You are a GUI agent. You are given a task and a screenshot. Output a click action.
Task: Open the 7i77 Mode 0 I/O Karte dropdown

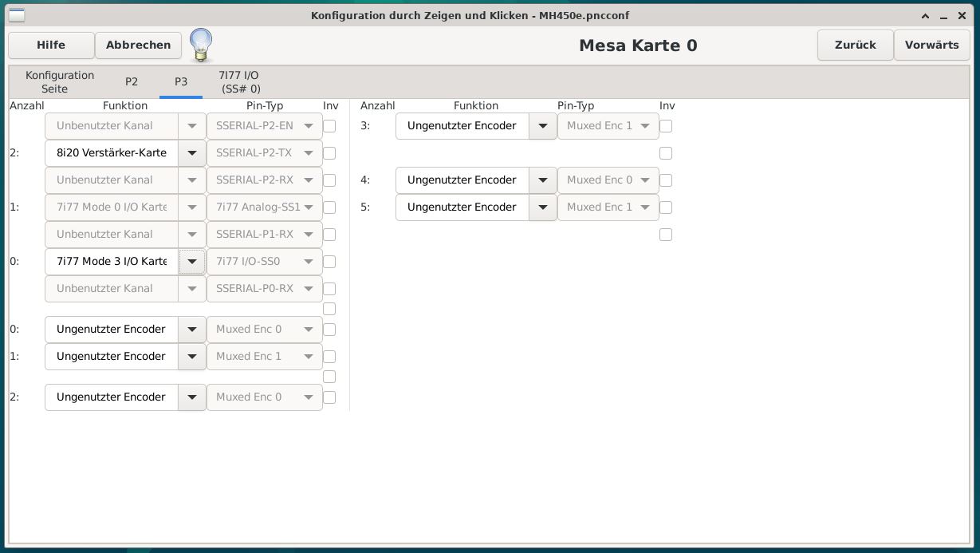[x=192, y=207]
